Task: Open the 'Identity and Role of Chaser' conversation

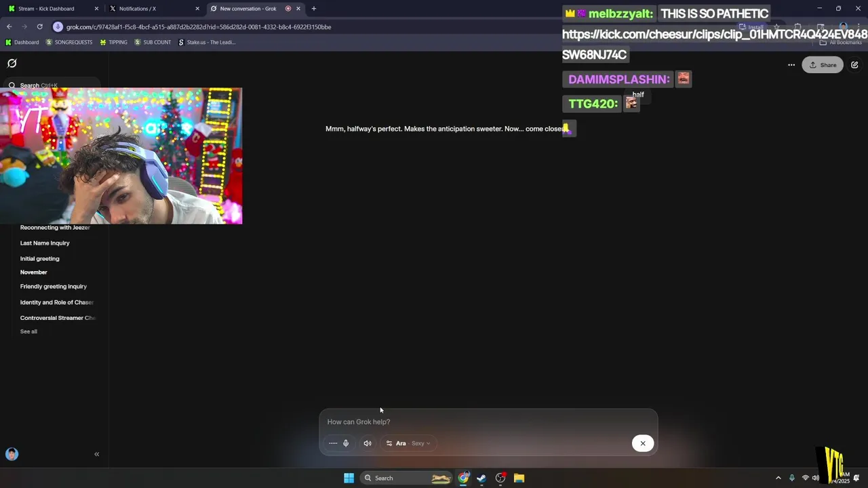Action: (x=57, y=302)
